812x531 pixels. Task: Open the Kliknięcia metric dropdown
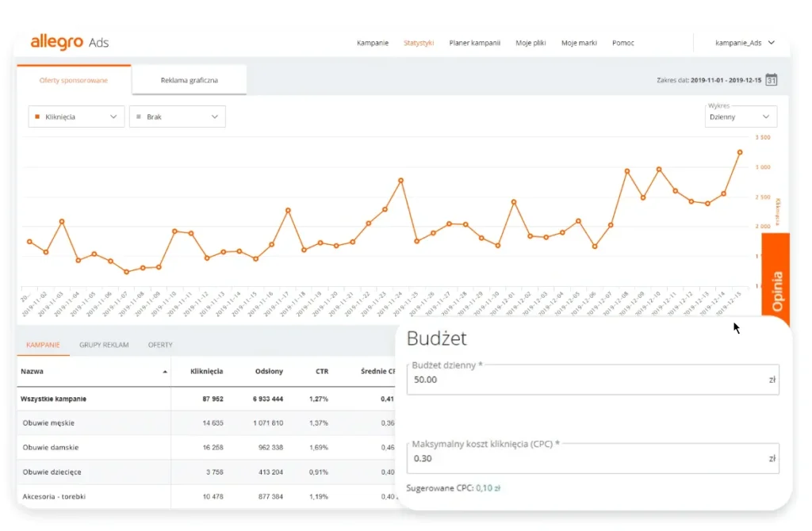click(x=77, y=117)
